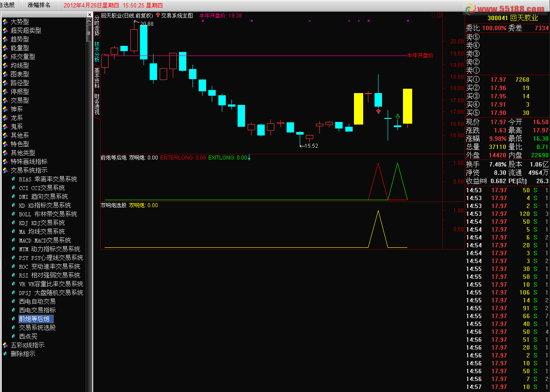Click the 20.88 high price label

tap(147, 24)
